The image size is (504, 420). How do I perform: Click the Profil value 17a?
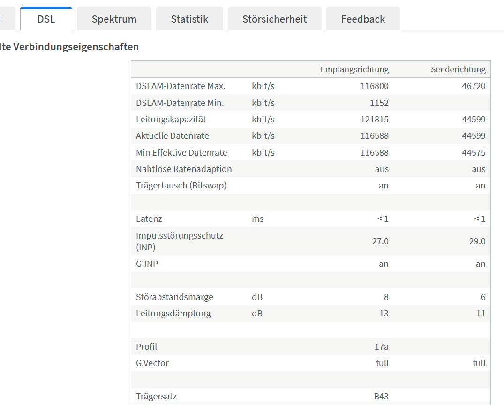pyautogui.click(x=382, y=346)
